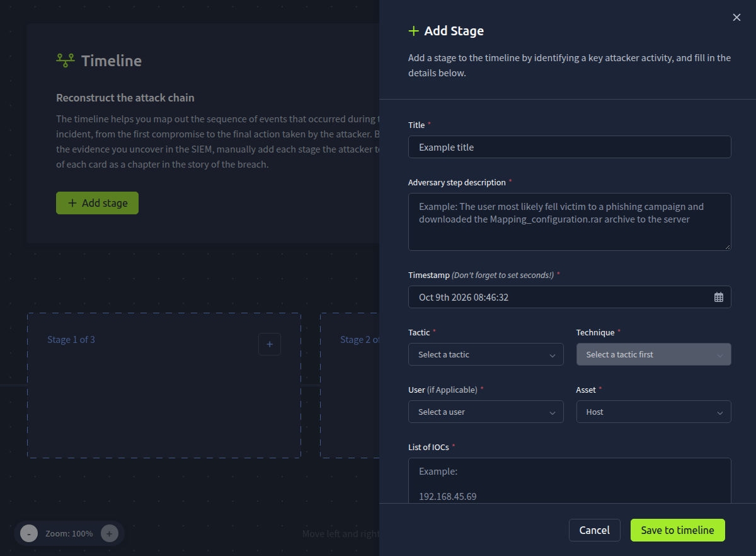The width and height of the screenshot is (756, 556).
Task: Zoom out with the minus button
Action: tap(29, 533)
